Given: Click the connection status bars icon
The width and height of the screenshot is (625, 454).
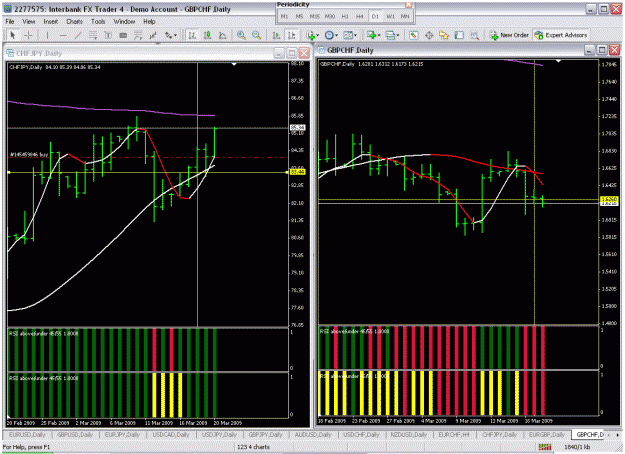Looking at the screenshot, I should [545, 447].
